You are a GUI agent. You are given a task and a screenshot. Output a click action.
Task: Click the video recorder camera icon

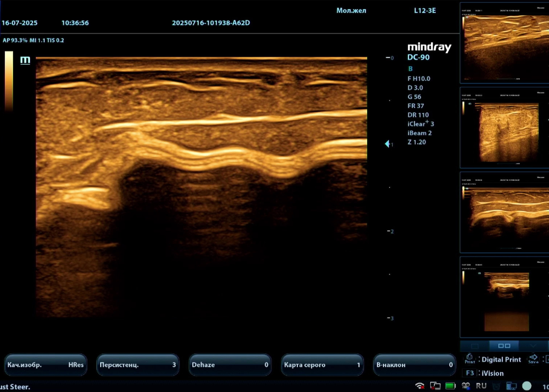[466, 386]
